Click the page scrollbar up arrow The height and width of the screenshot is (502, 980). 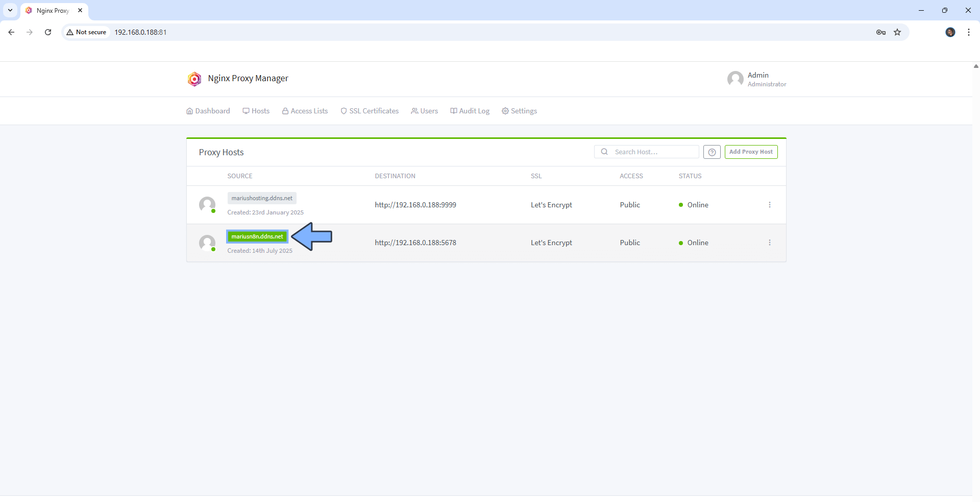(975, 66)
